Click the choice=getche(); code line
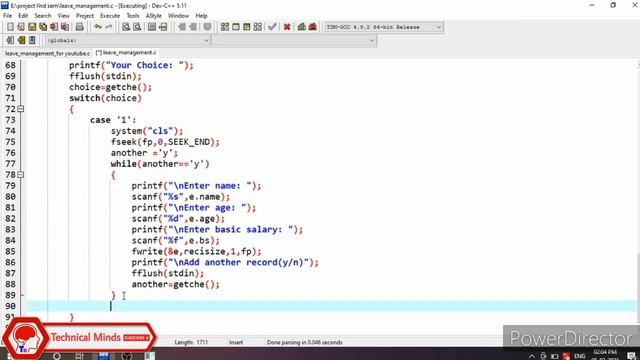The height and width of the screenshot is (360, 640). coord(110,87)
